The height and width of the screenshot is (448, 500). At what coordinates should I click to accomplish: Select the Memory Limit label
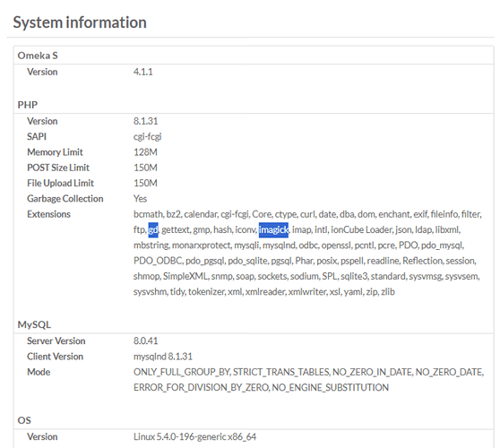point(55,152)
